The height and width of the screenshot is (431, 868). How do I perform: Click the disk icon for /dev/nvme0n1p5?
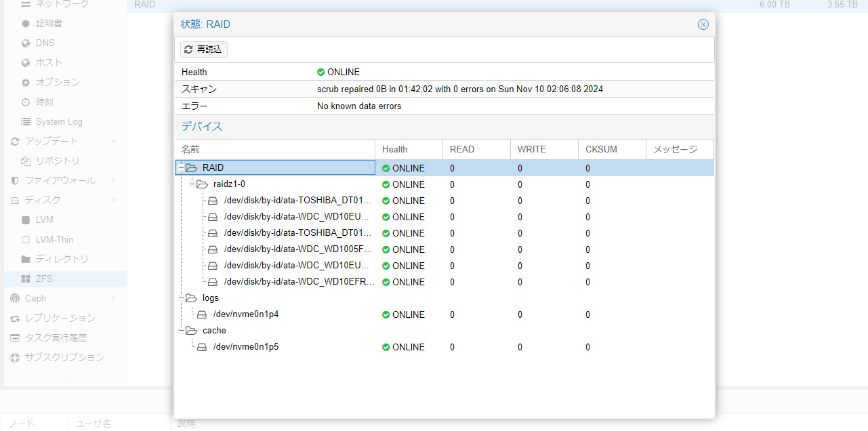[x=202, y=347]
